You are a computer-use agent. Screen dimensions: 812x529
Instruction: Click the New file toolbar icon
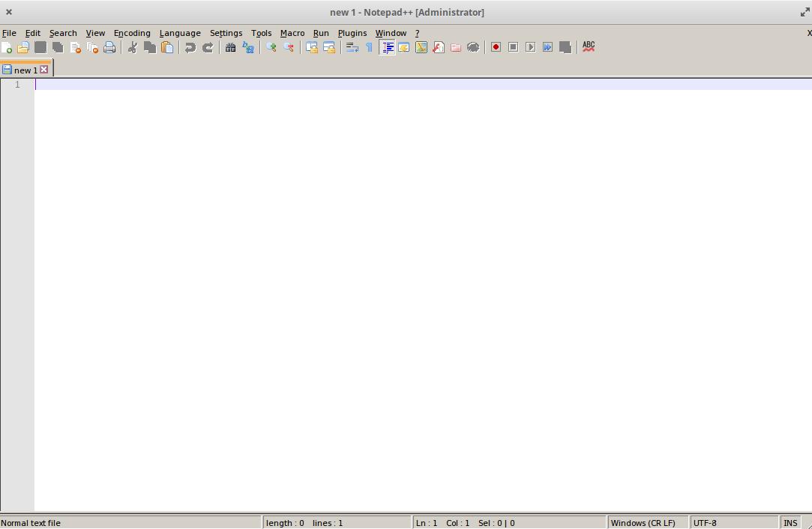tap(7, 48)
